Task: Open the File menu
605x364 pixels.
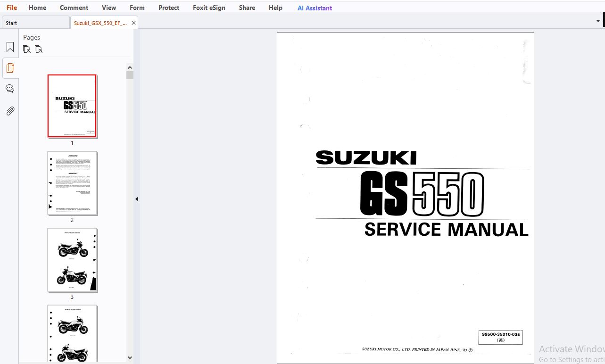Action: pos(12,8)
